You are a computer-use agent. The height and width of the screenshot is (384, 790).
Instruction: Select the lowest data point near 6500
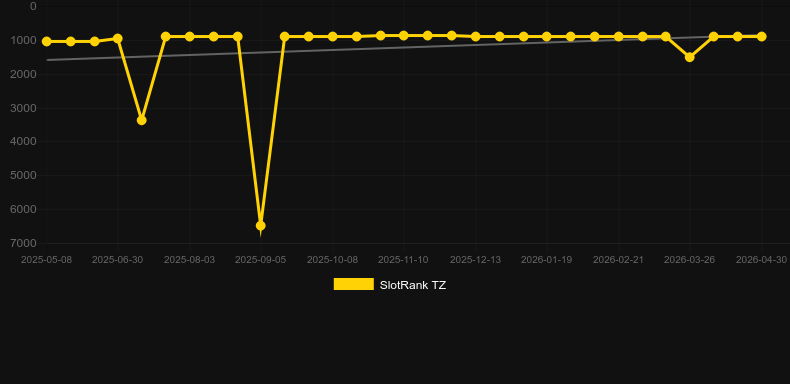pyautogui.click(x=260, y=226)
